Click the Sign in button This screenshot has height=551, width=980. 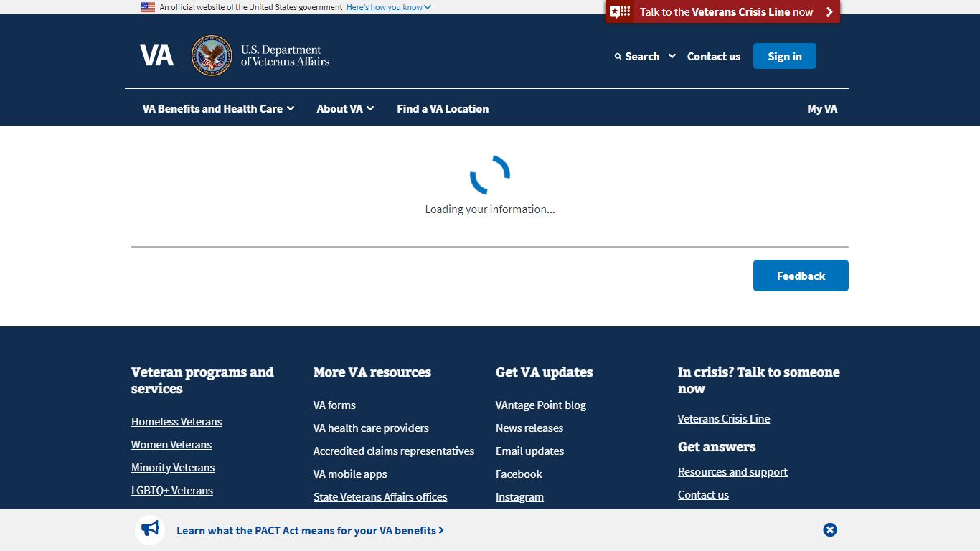(x=785, y=56)
